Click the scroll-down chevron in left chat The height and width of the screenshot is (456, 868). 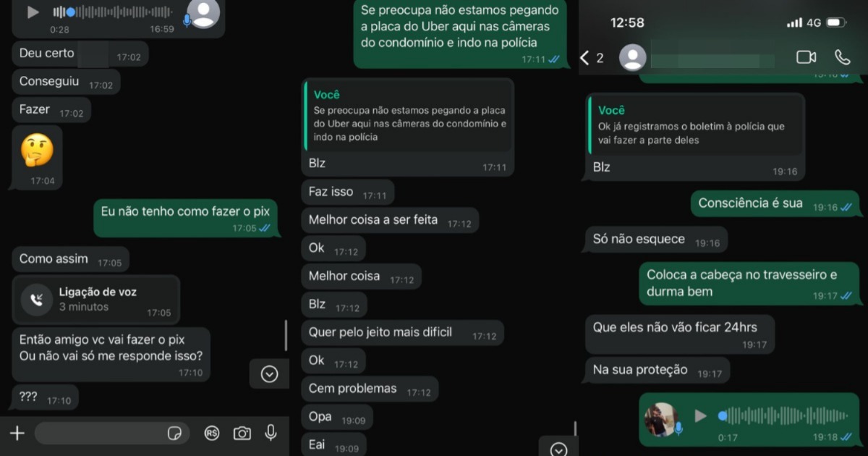pos(269,373)
